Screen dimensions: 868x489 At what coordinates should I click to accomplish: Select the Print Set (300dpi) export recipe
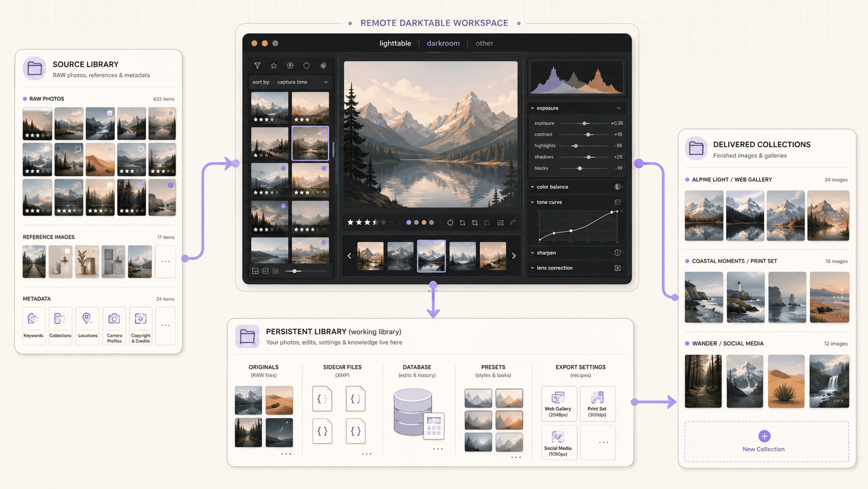(598, 404)
